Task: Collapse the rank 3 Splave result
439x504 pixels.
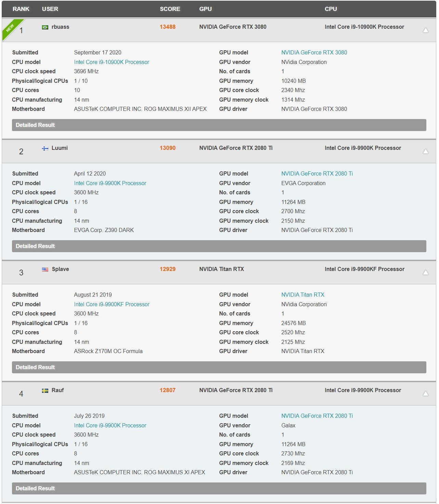Action: point(426,272)
